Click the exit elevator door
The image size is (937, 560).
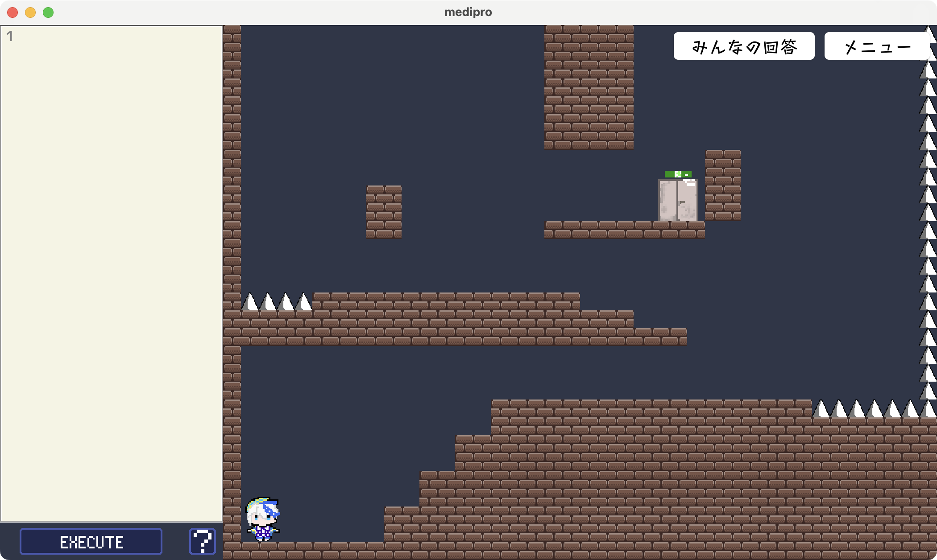click(677, 201)
